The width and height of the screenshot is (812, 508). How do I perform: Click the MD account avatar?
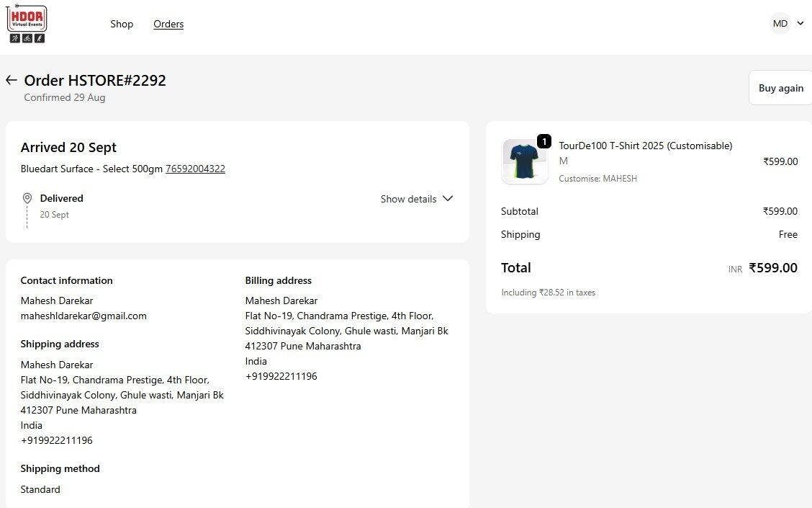point(780,24)
